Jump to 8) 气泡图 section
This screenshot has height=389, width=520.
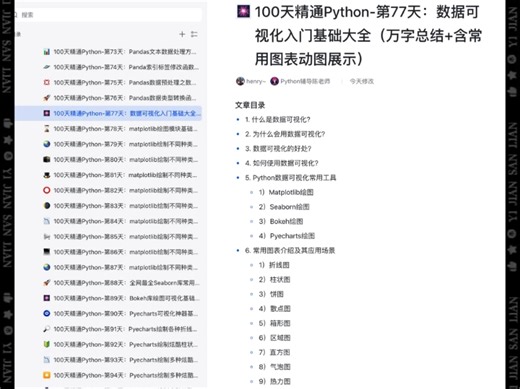(x=274, y=367)
